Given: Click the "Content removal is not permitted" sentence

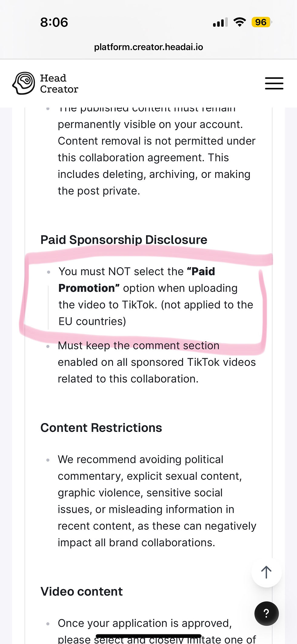Looking at the screenshot, I should click(156, 141).
